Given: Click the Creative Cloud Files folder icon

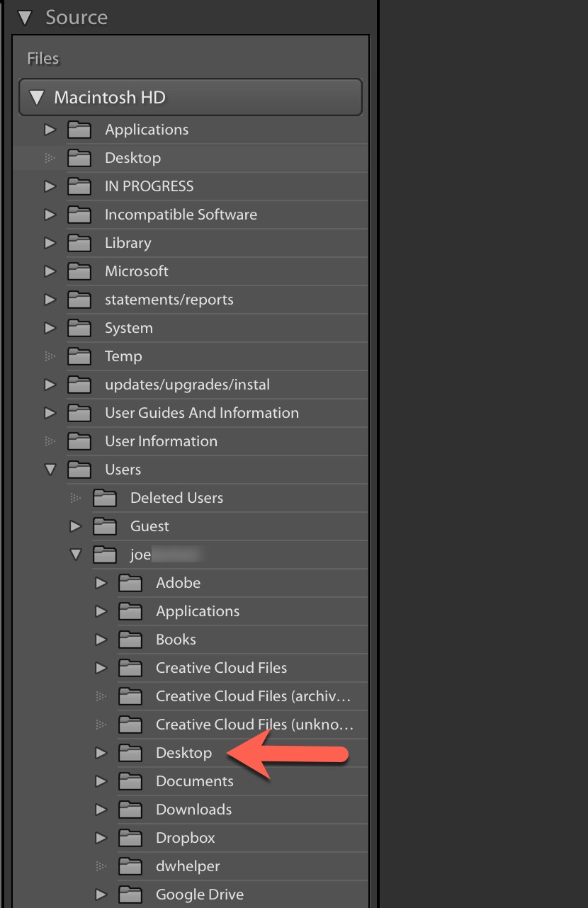Looking at the screenshot, I should pos(130,668).
